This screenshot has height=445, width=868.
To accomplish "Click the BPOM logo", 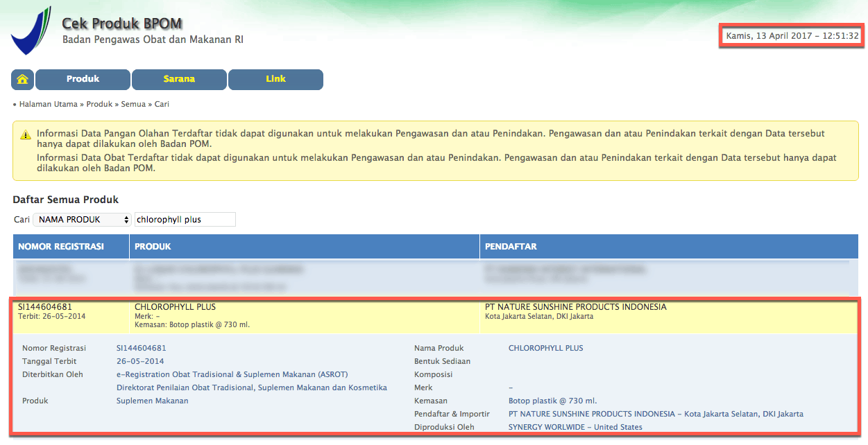I will coord(31,30).
